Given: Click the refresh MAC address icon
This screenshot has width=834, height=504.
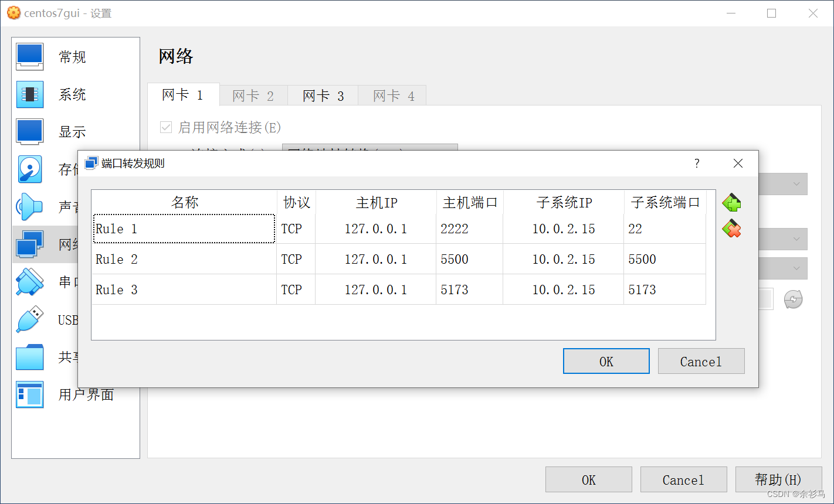Looking at the screenshot, I should (793, 299).
